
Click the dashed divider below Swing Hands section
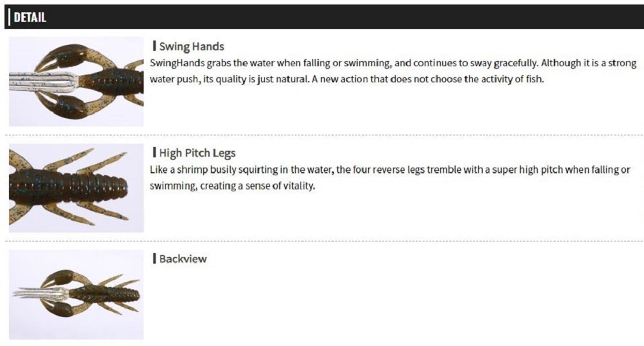tap(322, 135)
